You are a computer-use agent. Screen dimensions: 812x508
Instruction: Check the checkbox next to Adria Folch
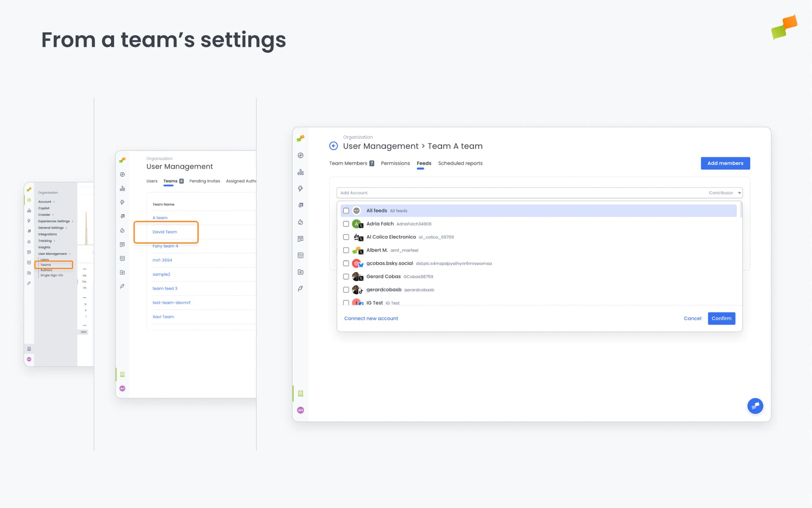[x=346, y=224]
